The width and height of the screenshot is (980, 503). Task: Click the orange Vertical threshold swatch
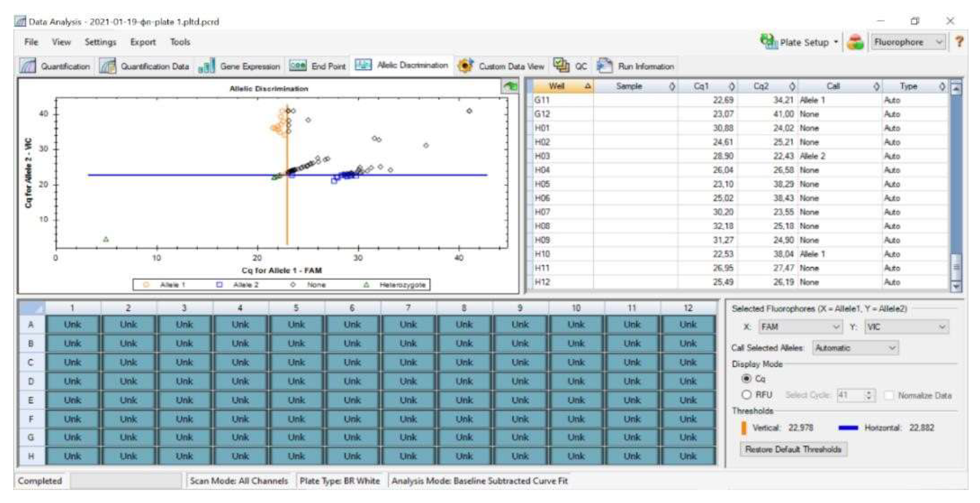[743, 428]
